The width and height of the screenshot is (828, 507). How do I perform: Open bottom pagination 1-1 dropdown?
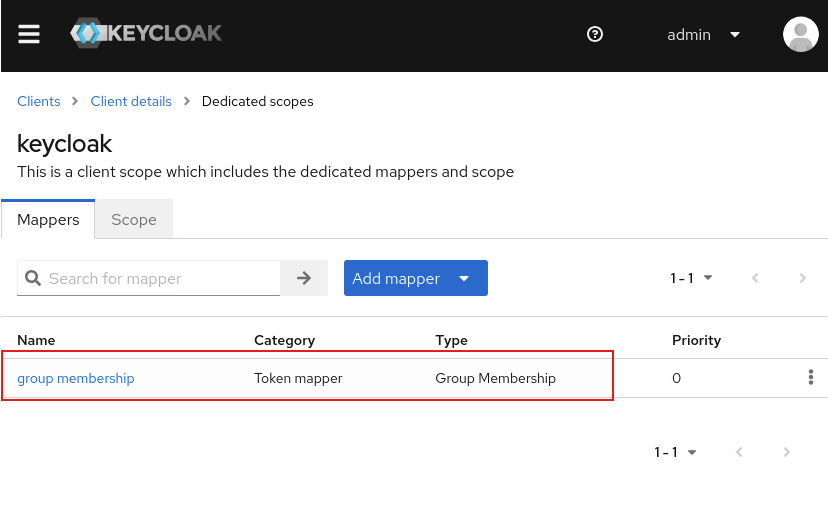pos(675,452)
